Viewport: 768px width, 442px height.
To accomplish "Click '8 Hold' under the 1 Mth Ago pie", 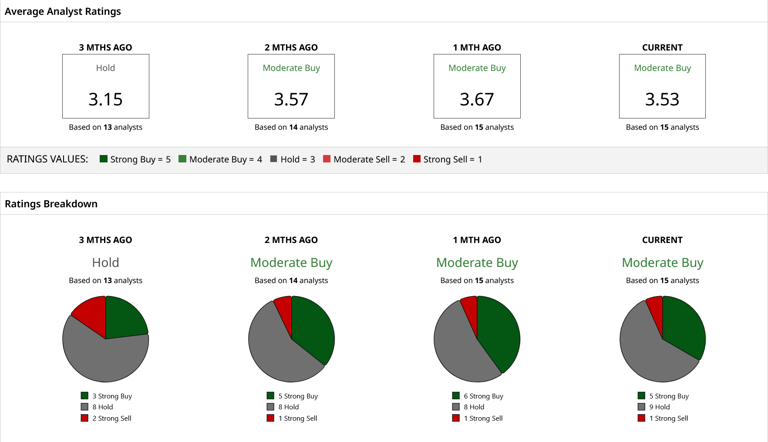I will click(474, 407).
